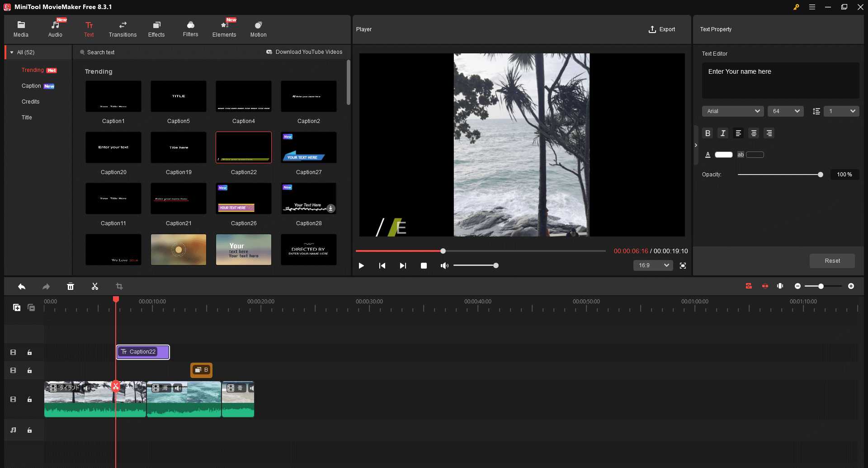868x468 pixels.
Task: Click the Add track icon
Action: click(x=17, y=307)
